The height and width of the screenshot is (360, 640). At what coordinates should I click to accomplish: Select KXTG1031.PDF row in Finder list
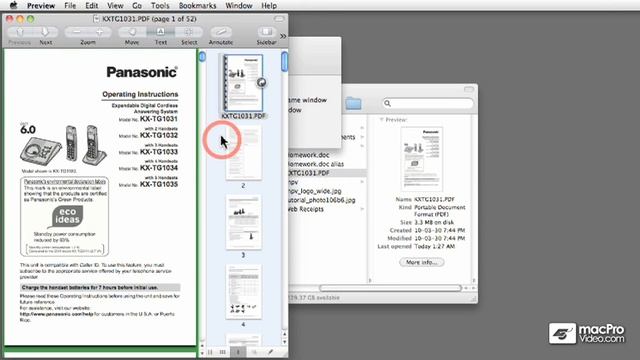click(327, 173)
